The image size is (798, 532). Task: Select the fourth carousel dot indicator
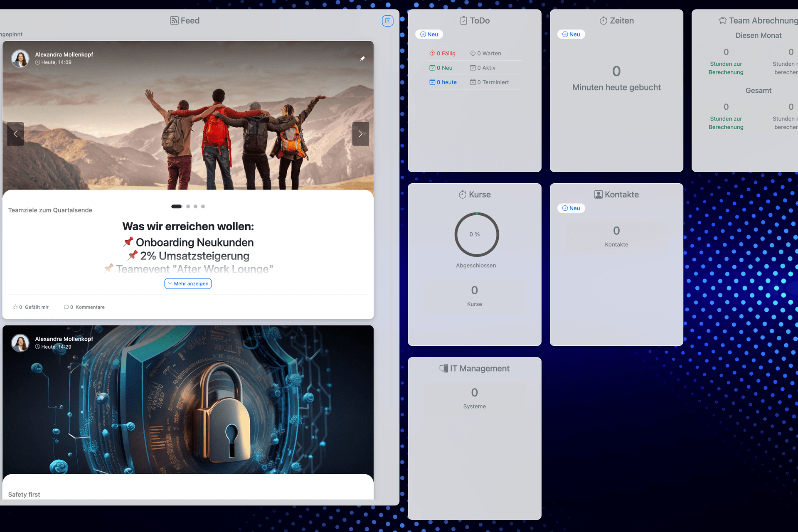203,207
